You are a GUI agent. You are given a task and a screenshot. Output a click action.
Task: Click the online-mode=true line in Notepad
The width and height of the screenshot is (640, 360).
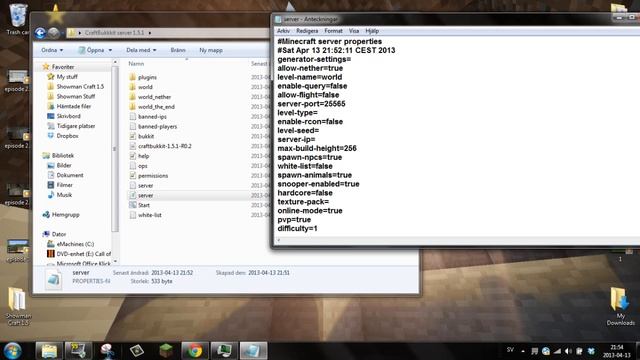(310, 211)
